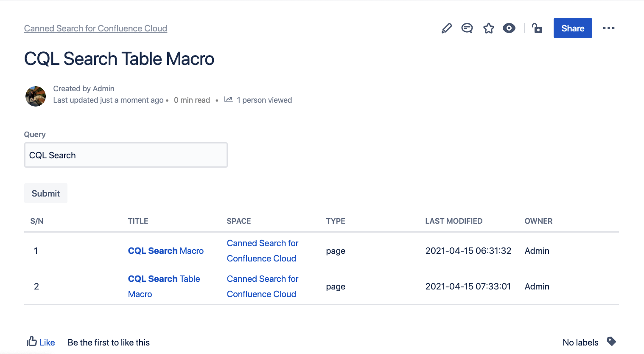The image size is (644, 354).
Task: Open Canned Search for Confluence Cloud breadcrumb
Action: 95,28
